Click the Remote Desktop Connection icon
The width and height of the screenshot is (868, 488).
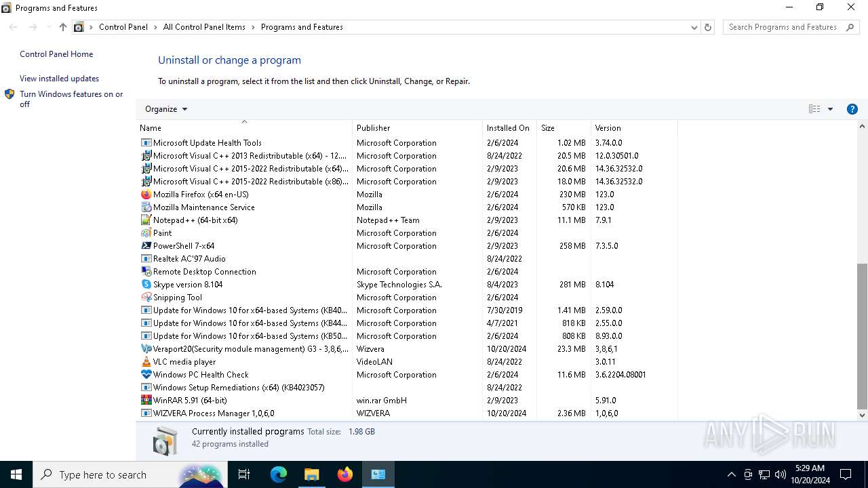146,272
